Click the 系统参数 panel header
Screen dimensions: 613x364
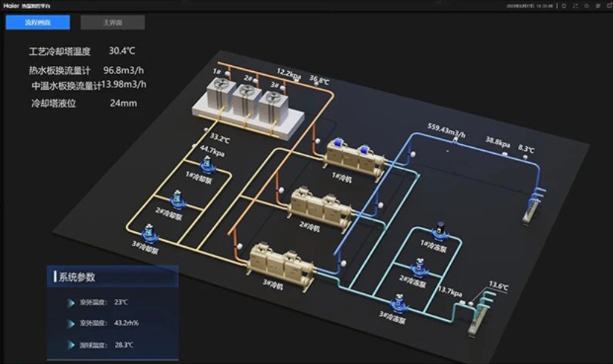(x=113, y=277)
